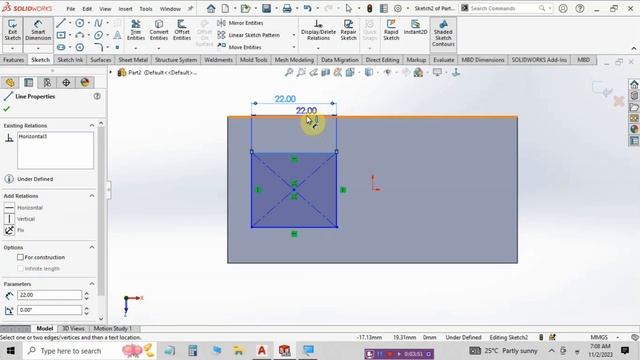Open Display/Delete Relations
This screenshot has width=640, height=360.
point(318,30)
